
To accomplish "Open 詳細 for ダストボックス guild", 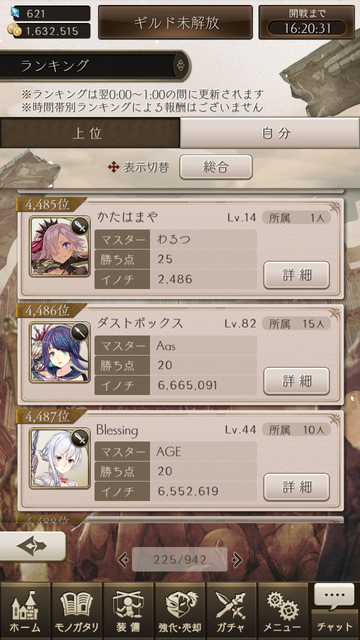I will (296, 381).
